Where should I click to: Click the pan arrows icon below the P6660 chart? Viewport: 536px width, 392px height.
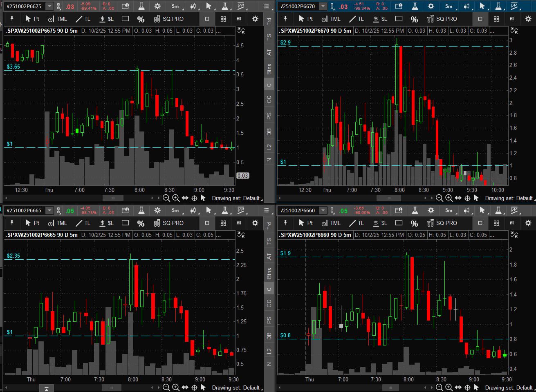click(x=458, y=388)
